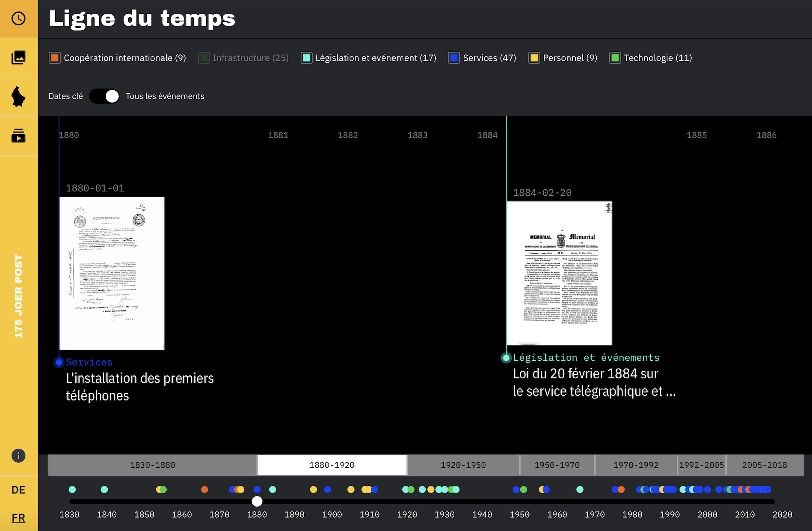The image size is (812, 531).
Task: Select the 1920-1950 period tab
Action: point(463,465)
